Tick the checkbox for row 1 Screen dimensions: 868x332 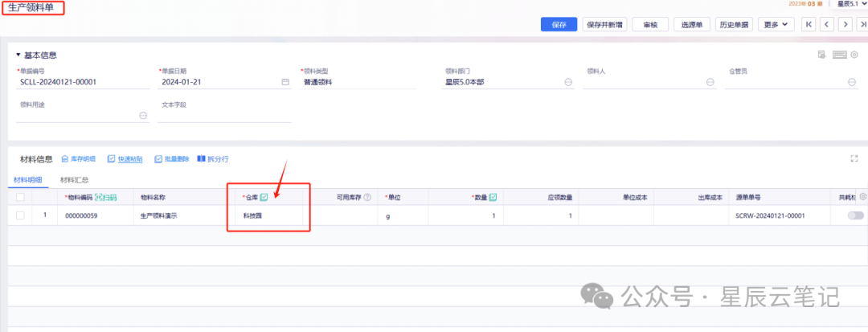20,215
